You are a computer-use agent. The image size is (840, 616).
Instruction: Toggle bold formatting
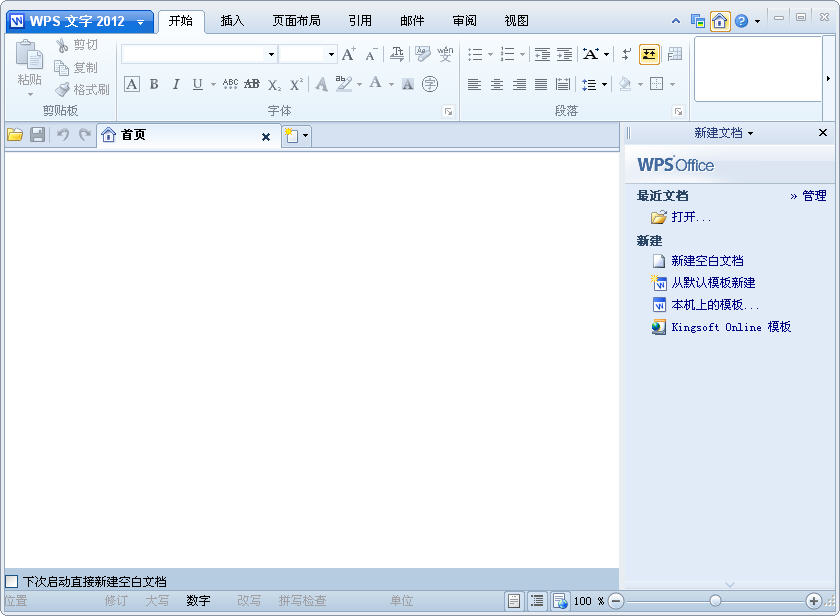pos(154,84)
